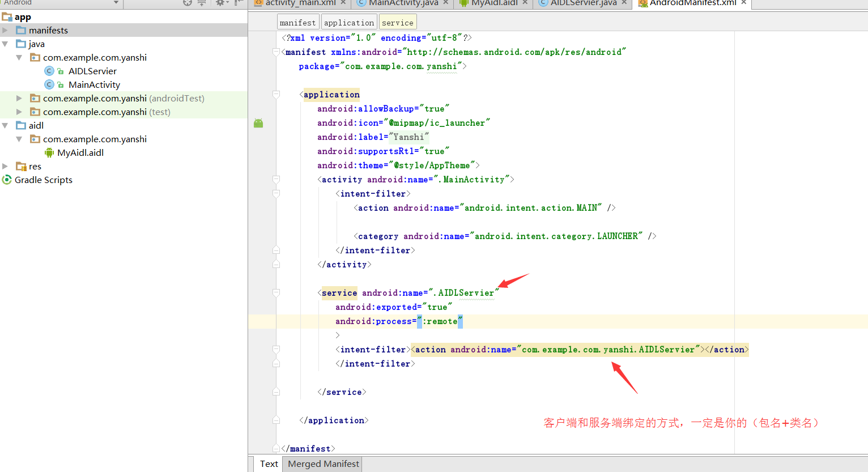
Task: Click the app module folder icon
Action: pos(7,17)
